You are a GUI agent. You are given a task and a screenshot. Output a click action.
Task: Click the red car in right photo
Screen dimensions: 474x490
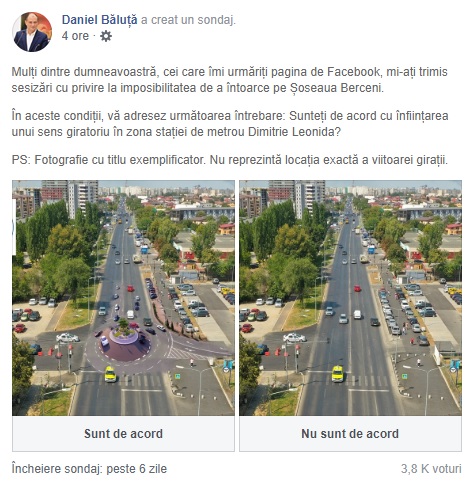pyautogui.click(x=357, y=288)
